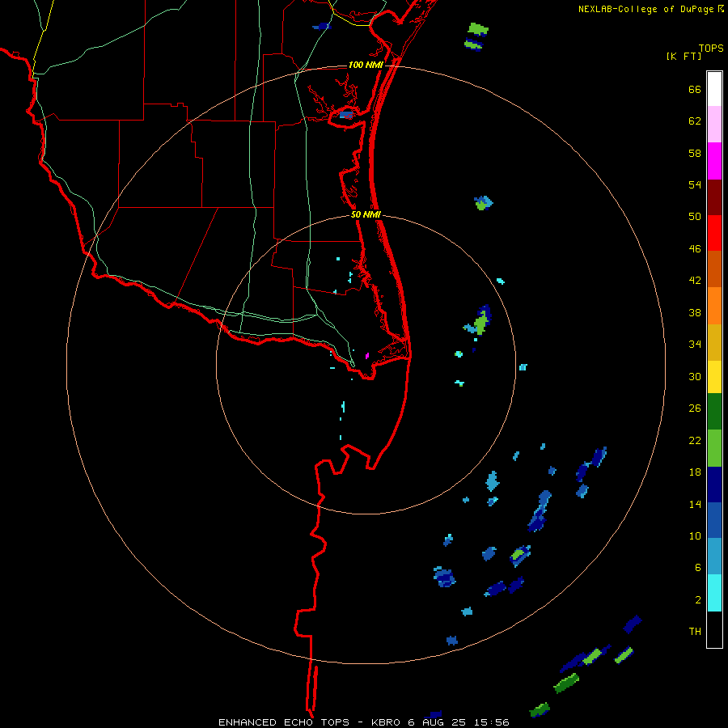This screenshot has width=728, height=728.
Task: Click the '22' legend value label
Action: point(695,440)
